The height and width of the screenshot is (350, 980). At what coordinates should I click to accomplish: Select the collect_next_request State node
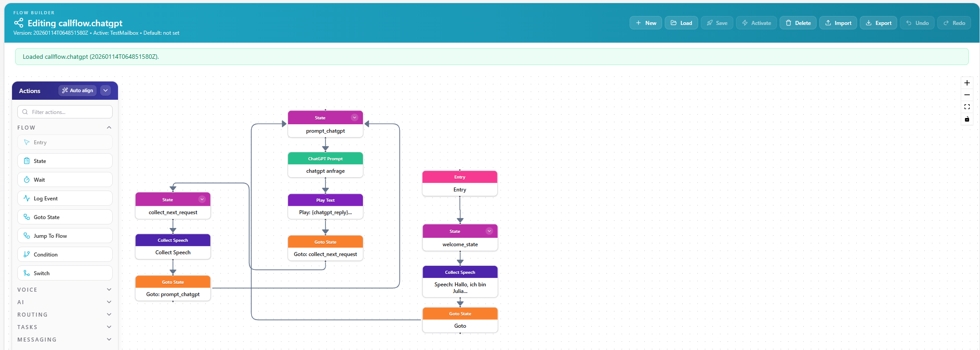173,206
